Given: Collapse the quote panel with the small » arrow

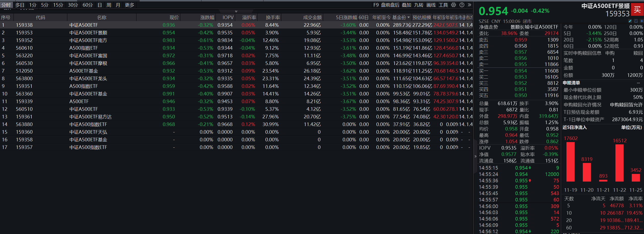Looking at the screenshot, I should (x=475, y=156).
